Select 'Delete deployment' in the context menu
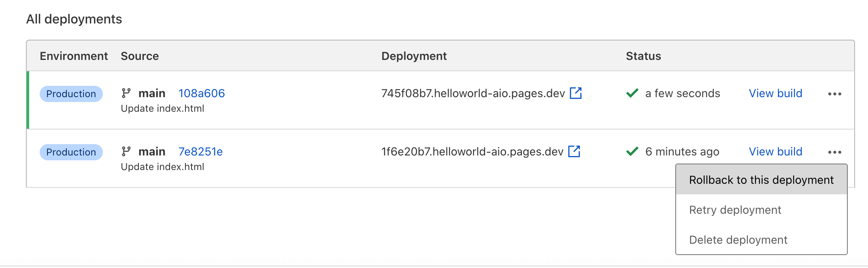 click(738, 240)
